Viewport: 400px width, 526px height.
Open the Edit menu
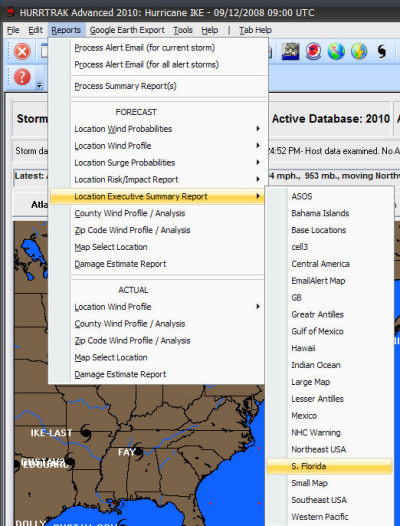(35, 30)
